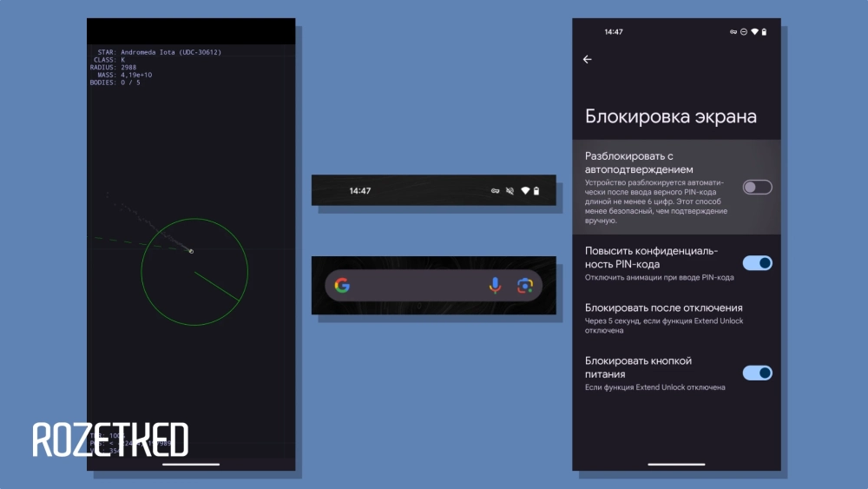
Task: Tap the back arrow in screen lock settings
Action: 588,60
